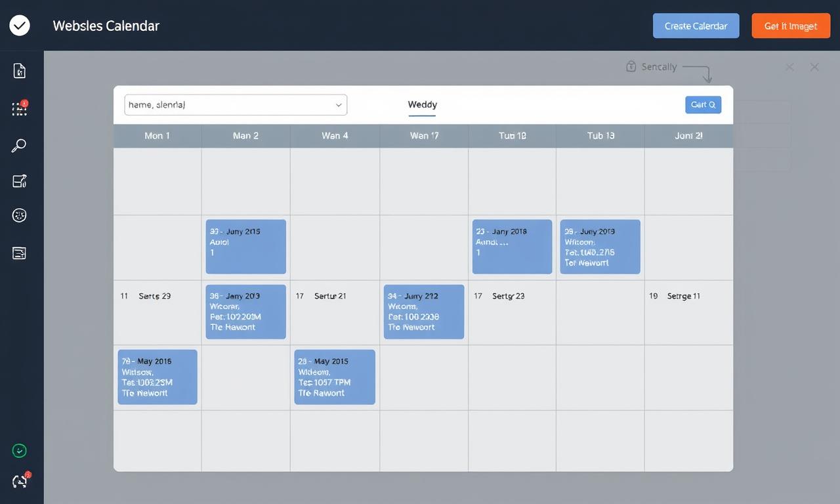Click the magnifying glass search icon in sidebar
Screen dimensions: 840x504
[19, 146]
